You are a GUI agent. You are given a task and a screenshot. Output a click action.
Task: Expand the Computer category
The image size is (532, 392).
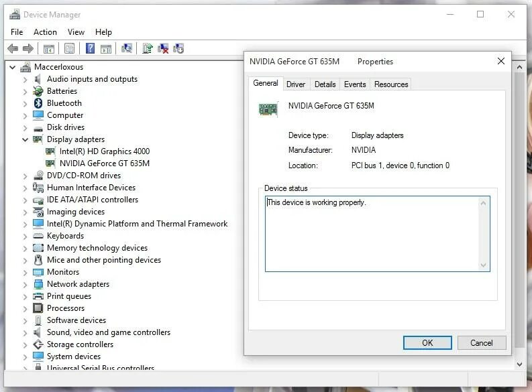pos(25,115)
